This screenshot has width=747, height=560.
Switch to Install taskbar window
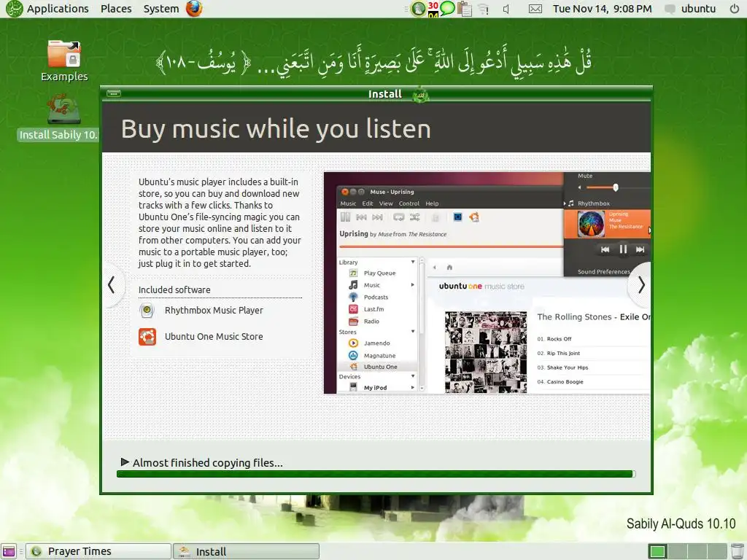[x=246, y=551]
